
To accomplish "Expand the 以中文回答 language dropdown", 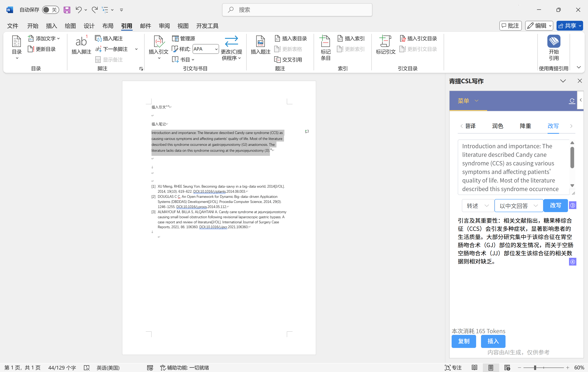I will click(519, 206).
